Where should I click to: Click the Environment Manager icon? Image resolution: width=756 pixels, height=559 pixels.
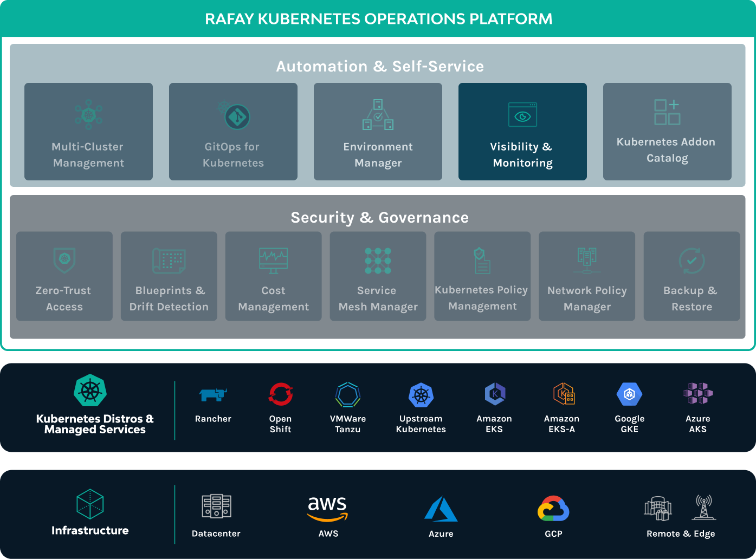tap(378, 114)
